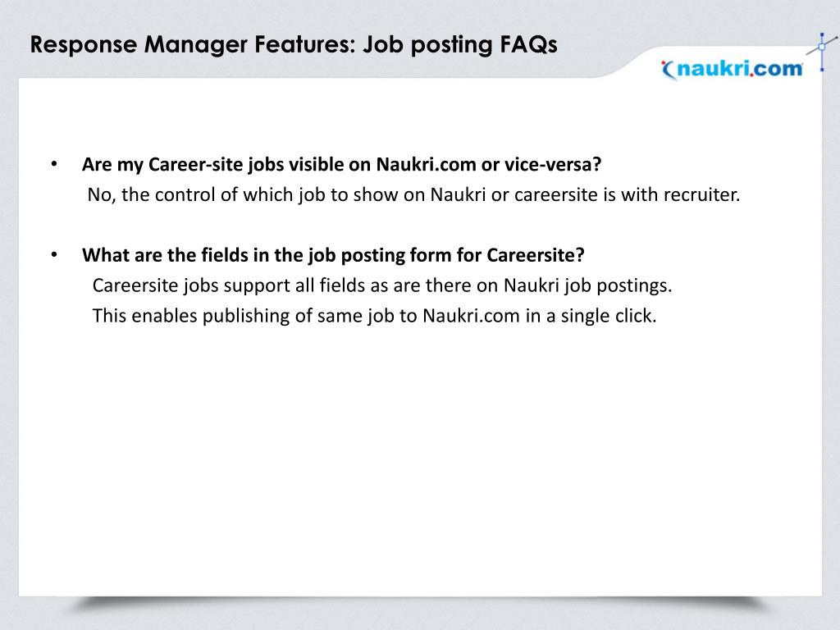Click the line 'This enables publishing of same job'
840x630 pixels.
point(374,316)
